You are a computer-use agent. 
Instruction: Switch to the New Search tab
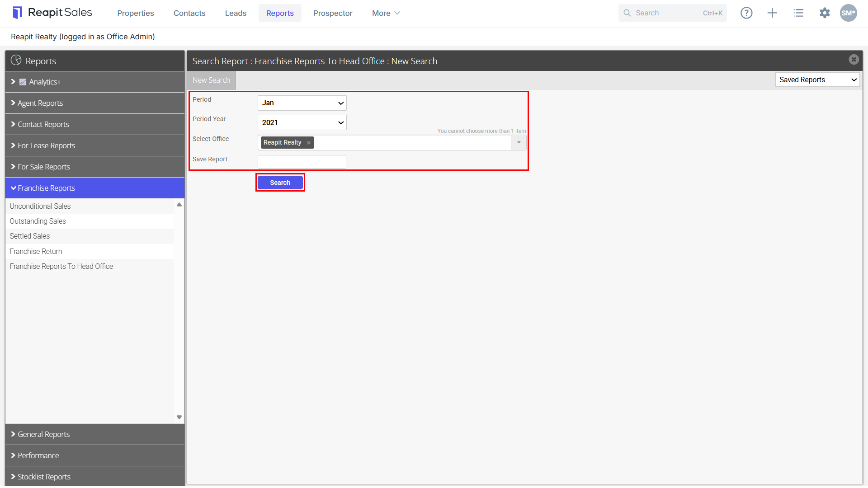[x=211, y=80]
